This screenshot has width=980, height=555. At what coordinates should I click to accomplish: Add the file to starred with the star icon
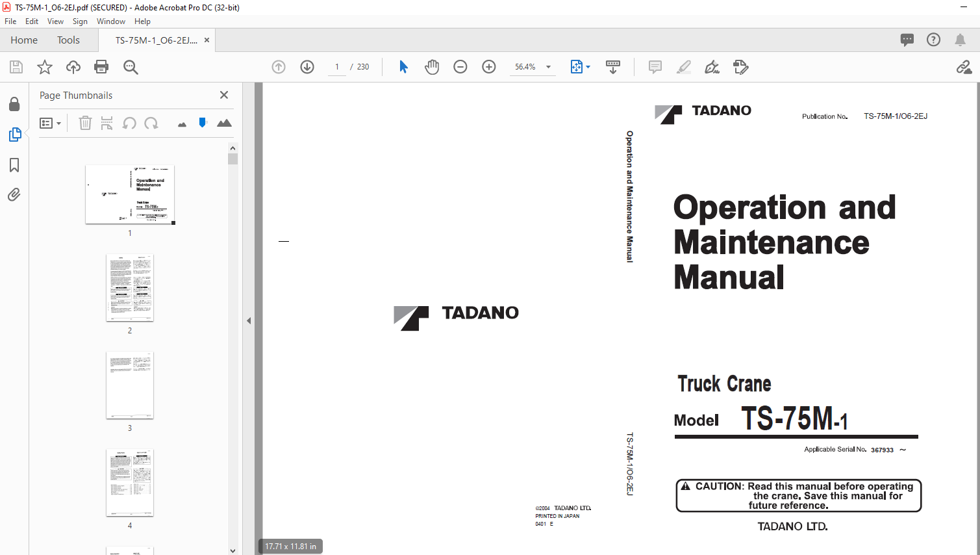[45, 67]
